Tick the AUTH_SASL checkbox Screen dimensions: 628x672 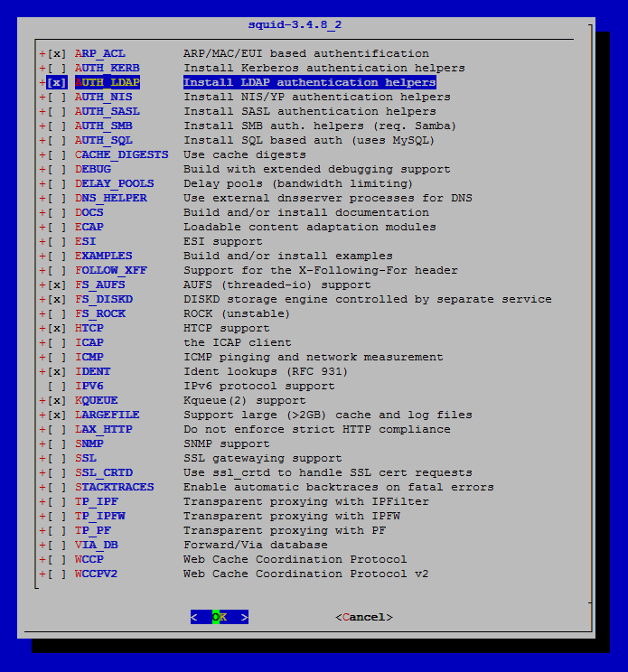[57, 111]
